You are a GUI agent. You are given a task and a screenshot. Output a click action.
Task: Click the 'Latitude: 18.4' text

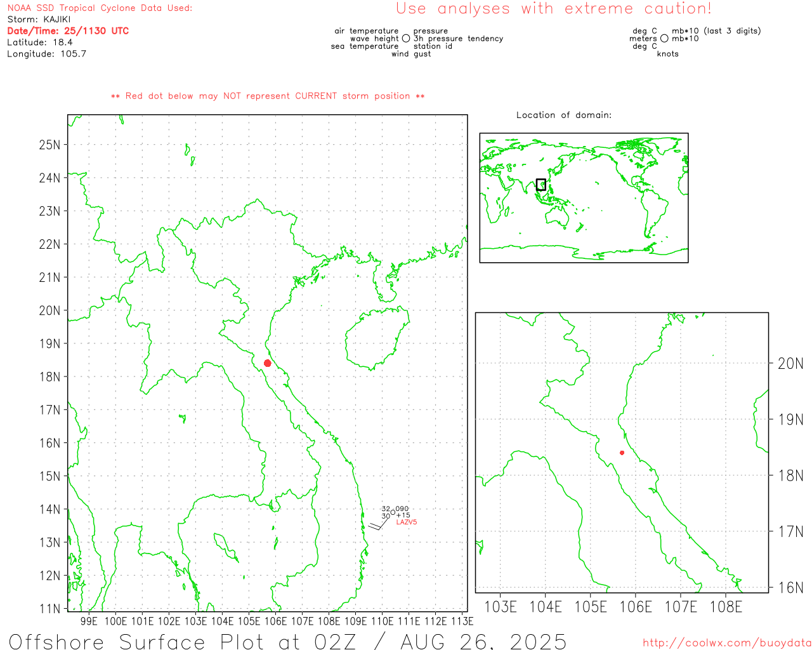click(x=40, y=43)
